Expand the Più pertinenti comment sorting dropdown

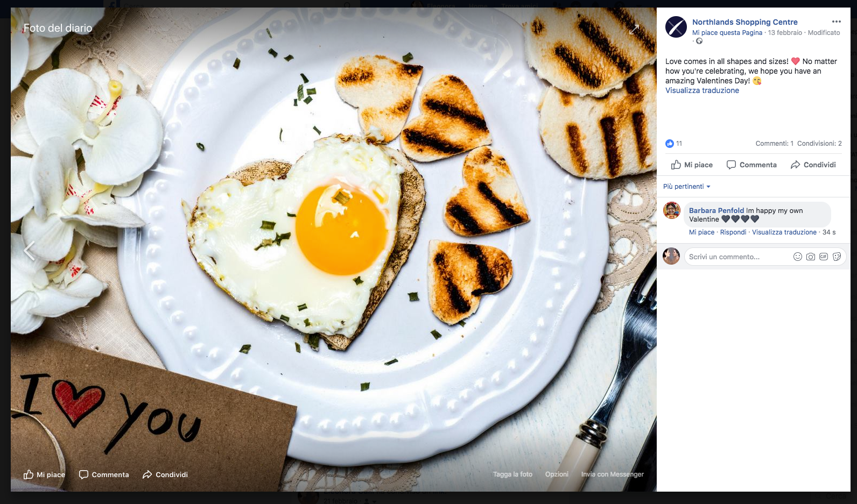[687, 187]
